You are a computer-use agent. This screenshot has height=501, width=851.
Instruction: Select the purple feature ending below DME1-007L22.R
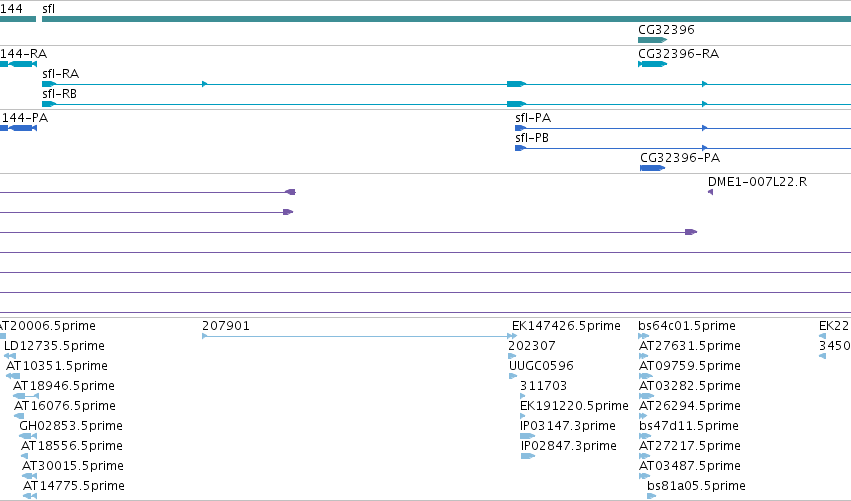click(x=348, y=232)
